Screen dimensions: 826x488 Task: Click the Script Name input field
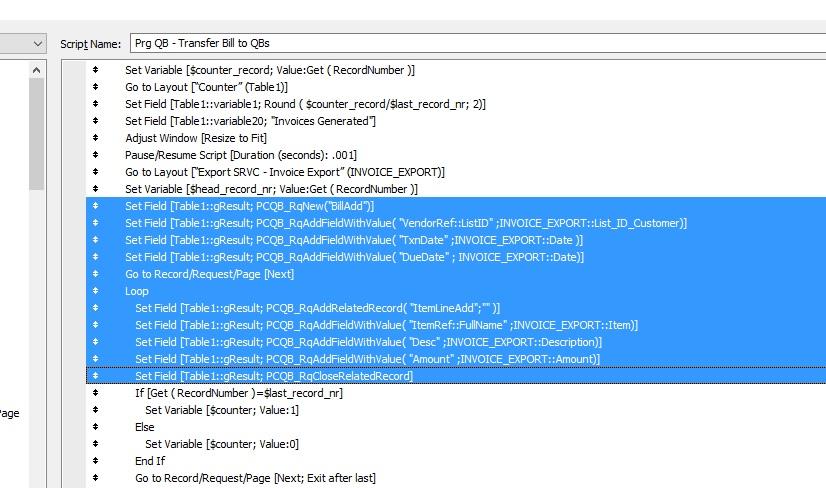[x=478, y=43]
